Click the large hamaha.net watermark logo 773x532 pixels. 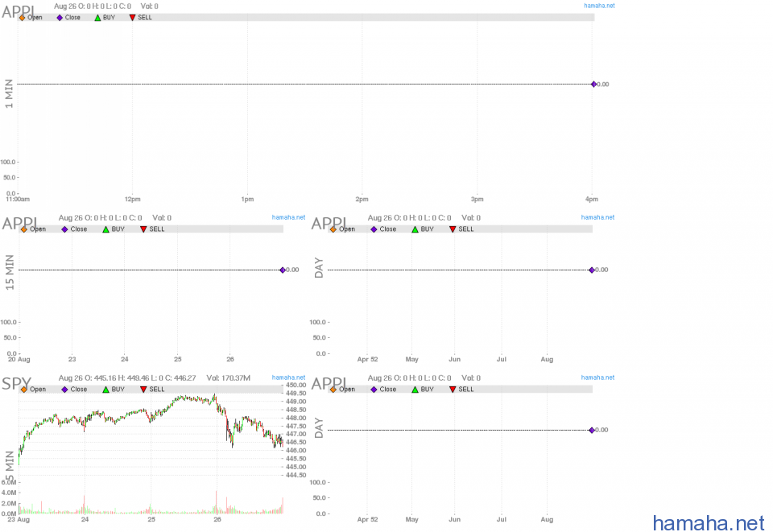(708, 523)
